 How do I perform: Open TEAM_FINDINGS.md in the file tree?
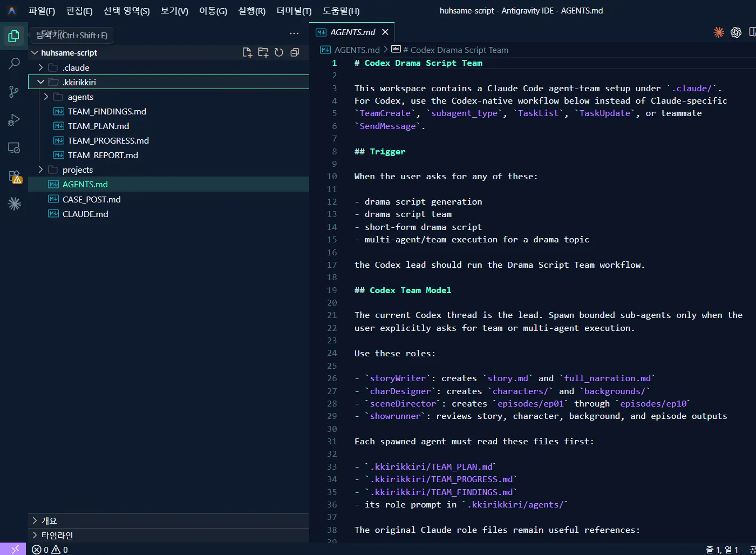[x=107, y=111]
